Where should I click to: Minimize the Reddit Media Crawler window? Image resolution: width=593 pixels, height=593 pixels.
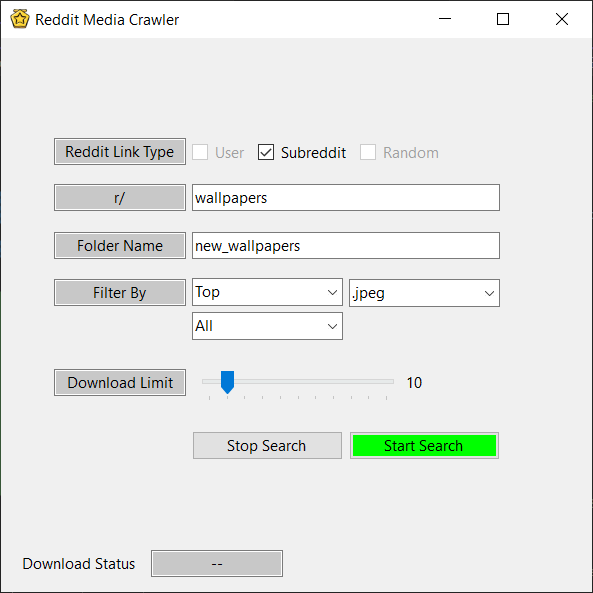(x=445, y=19)
